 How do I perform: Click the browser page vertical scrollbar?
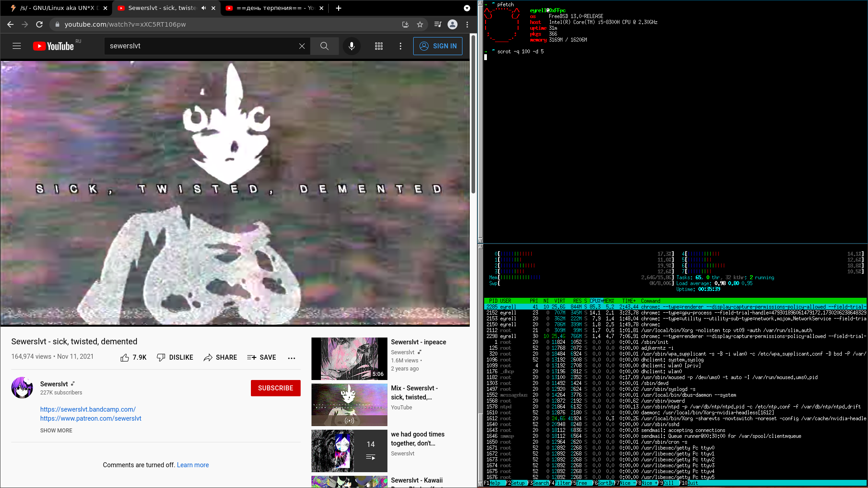473,114
